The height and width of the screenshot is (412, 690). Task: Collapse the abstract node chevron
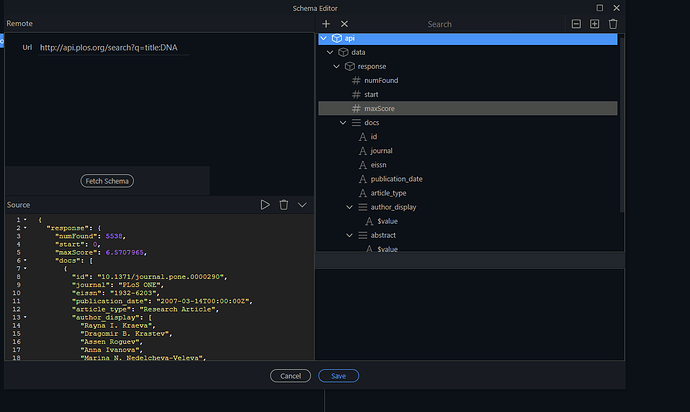349,235
